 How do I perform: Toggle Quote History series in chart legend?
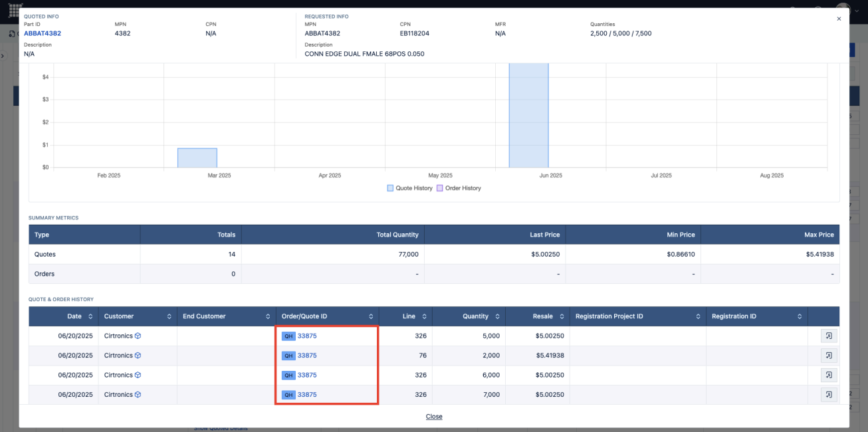[x=409, y=188]
